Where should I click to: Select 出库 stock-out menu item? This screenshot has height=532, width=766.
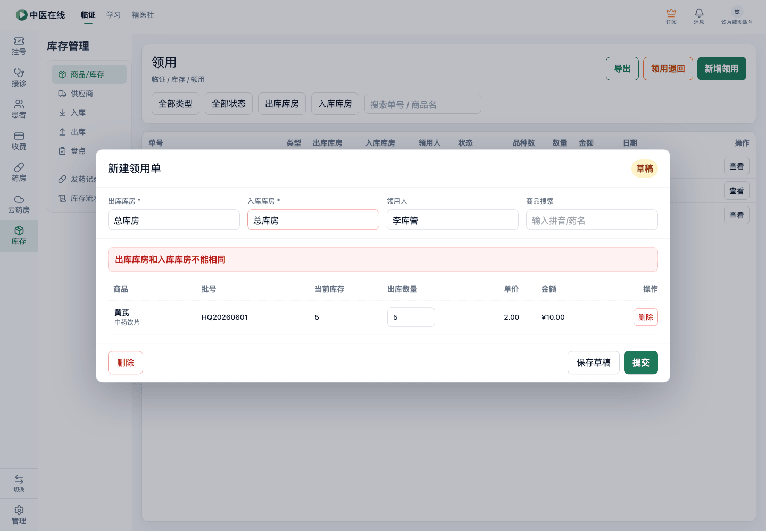[89, 132]
